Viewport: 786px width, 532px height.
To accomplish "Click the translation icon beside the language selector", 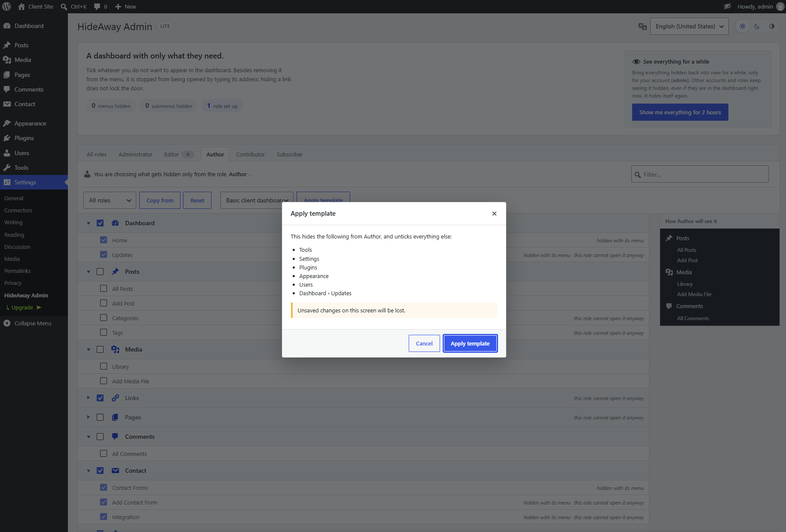I will coord(642,26).
